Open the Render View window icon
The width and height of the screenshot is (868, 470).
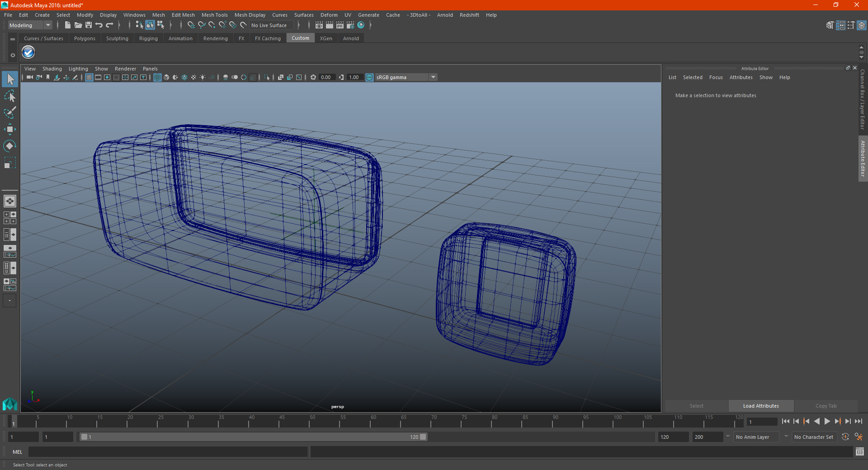(x=319, y=25)
